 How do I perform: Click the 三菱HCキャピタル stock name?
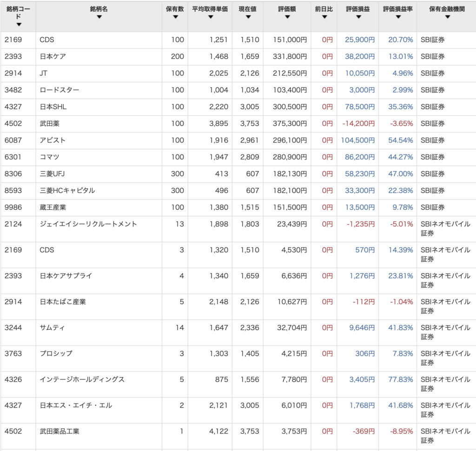click(x=67, y=190)
